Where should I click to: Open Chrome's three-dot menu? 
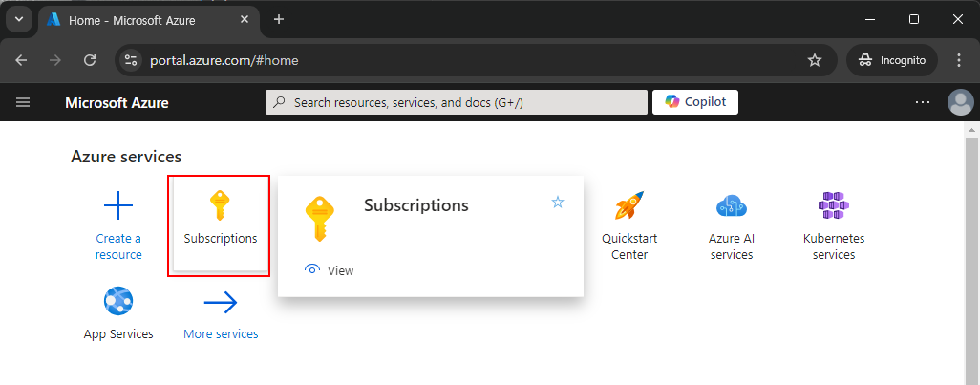pos(959,60)
